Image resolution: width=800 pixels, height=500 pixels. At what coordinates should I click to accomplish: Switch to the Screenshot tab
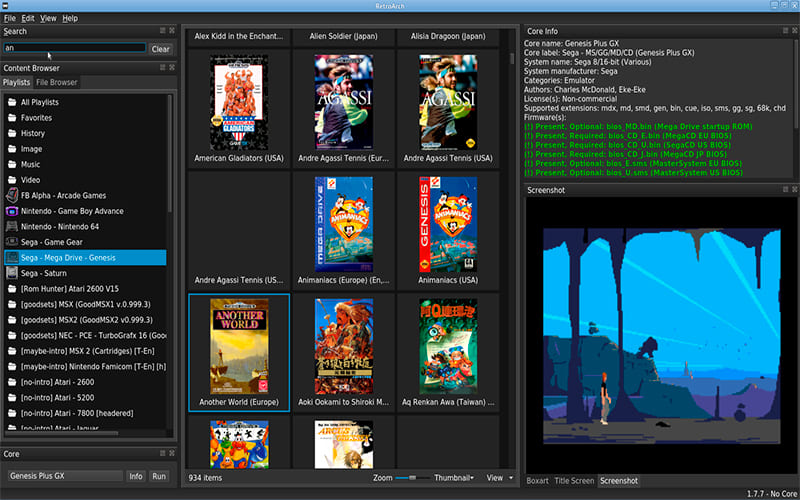click(x=619, y=481)
